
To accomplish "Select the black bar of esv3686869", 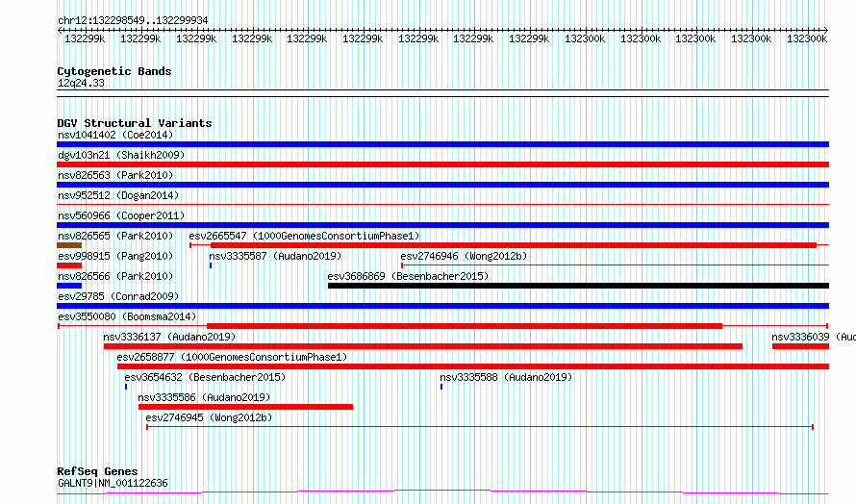I will 578,286.
